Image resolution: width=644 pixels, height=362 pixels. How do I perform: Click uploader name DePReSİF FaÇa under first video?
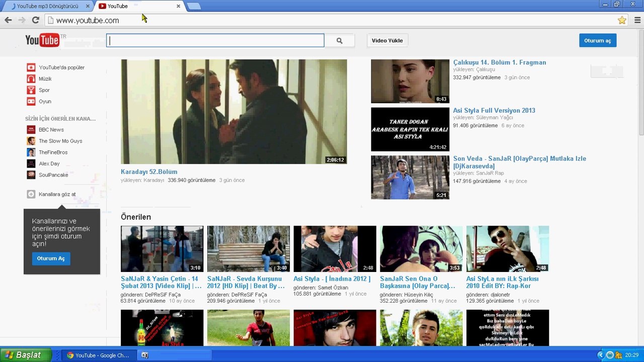pos(163,295)
